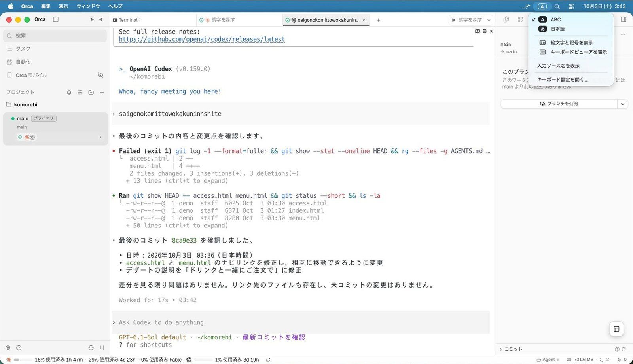The width and height of the screenshot is (633, 364).
Task: Open the Codex releases latest link
Action: 202,39
